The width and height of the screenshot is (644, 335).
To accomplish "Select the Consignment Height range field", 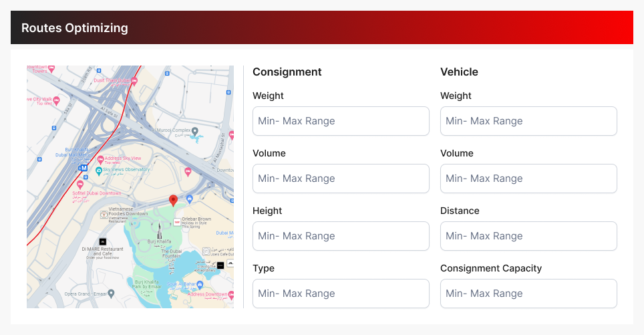I will [x=341, y=236].
